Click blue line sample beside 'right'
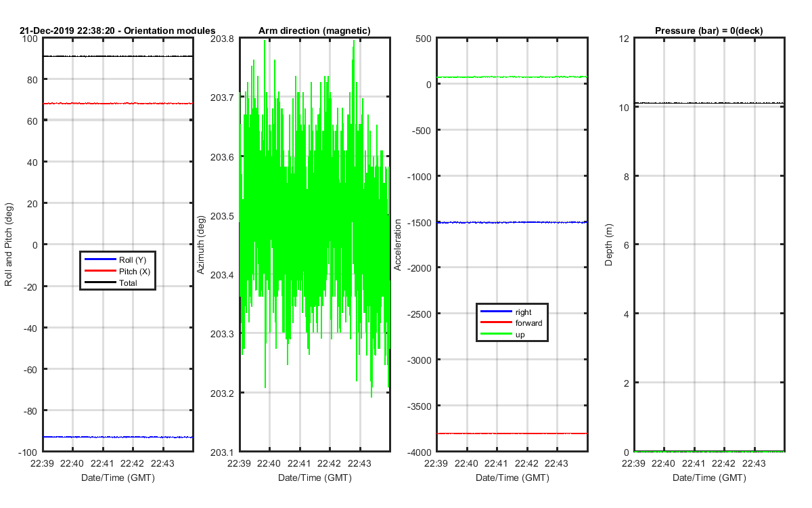This screenshot has height=508, width=812. pos(495,312)
